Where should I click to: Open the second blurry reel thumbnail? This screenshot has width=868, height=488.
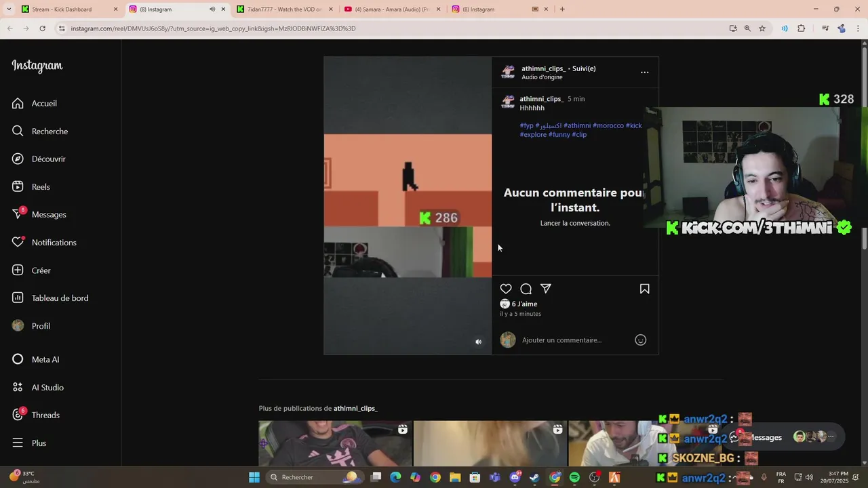click(490, 443)
